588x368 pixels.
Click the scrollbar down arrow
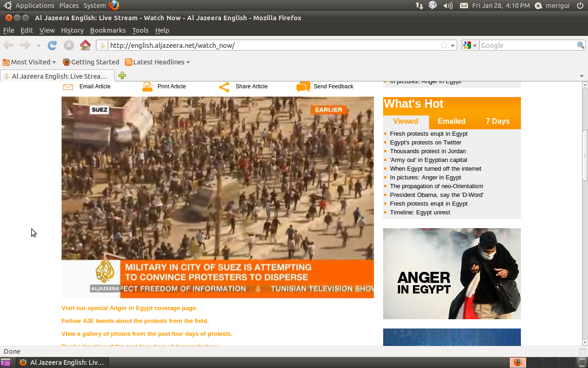coord(585,342)
